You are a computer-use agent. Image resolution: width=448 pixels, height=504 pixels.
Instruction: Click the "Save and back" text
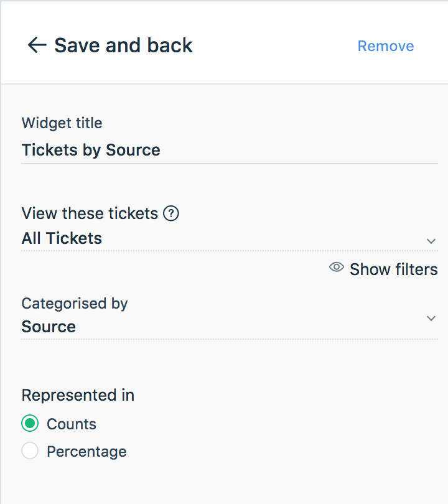tap(123, 45)
